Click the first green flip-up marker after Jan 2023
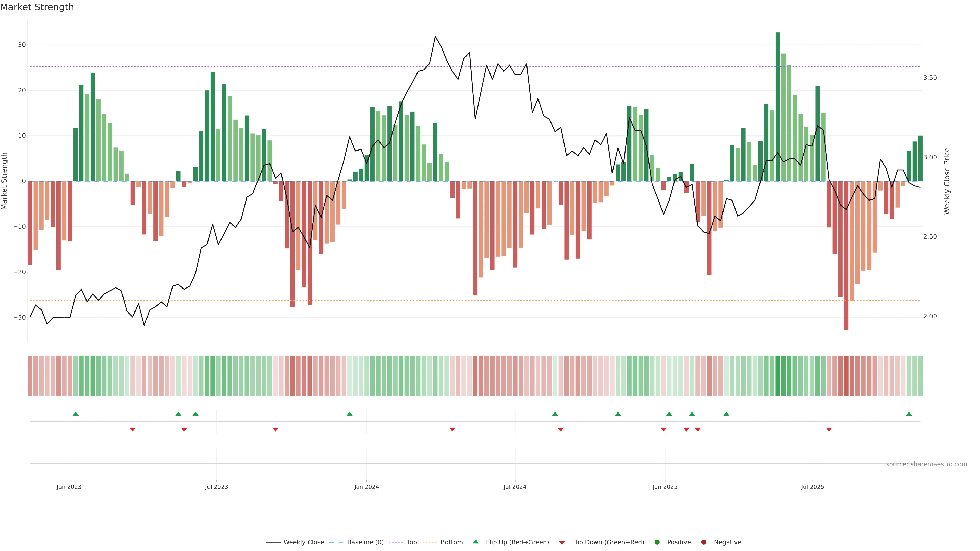980x551 pixels. coord(76,414)
